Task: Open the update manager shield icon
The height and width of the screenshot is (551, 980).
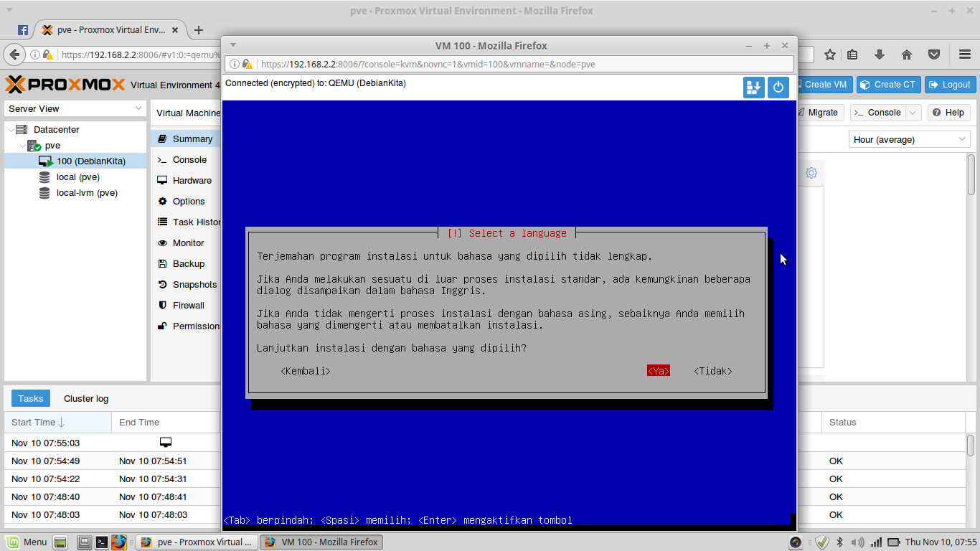Action: (x=822, y=542)
